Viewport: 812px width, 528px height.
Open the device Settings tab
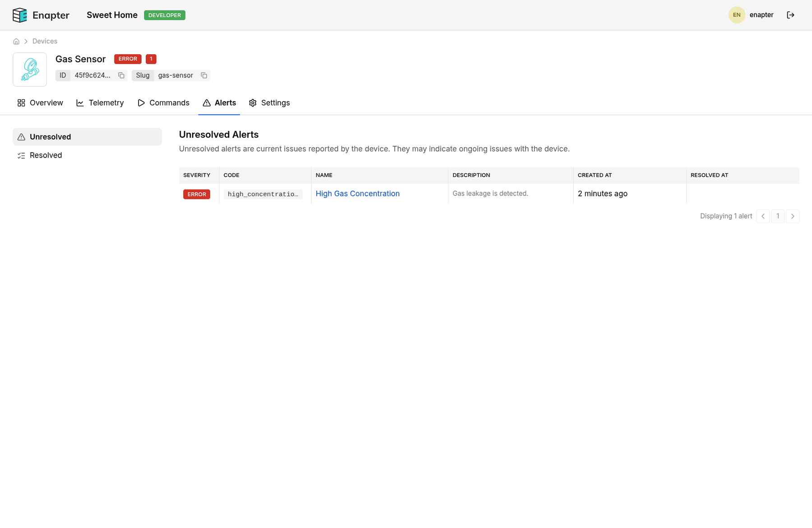[x=269, y=103]
